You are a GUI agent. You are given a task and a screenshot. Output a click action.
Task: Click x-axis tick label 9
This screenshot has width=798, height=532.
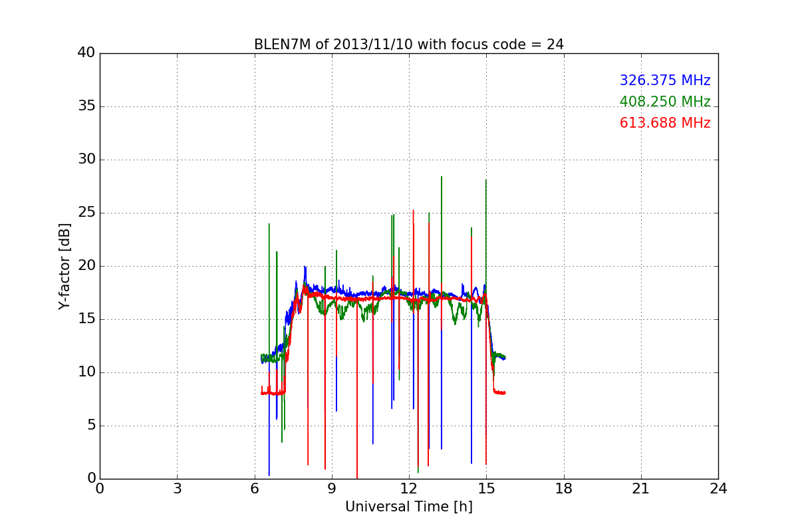(x=332, y=488)
